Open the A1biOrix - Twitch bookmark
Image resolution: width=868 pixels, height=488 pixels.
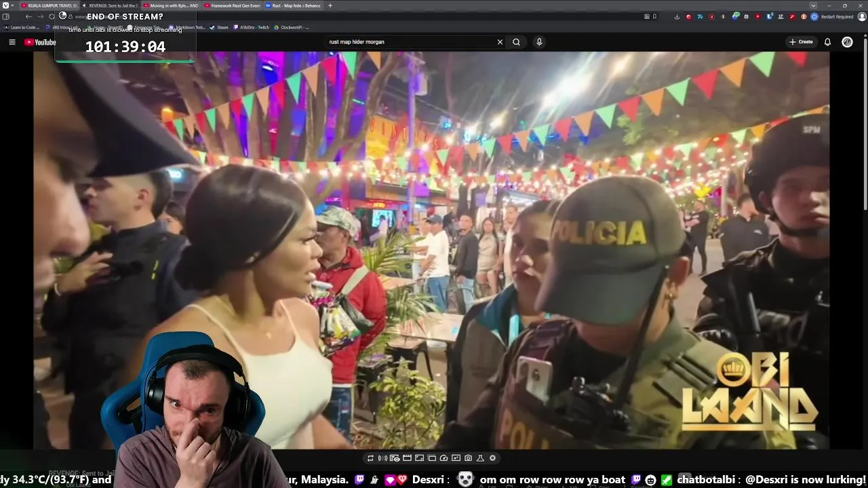pyautogui.click(x=251, y=28)
